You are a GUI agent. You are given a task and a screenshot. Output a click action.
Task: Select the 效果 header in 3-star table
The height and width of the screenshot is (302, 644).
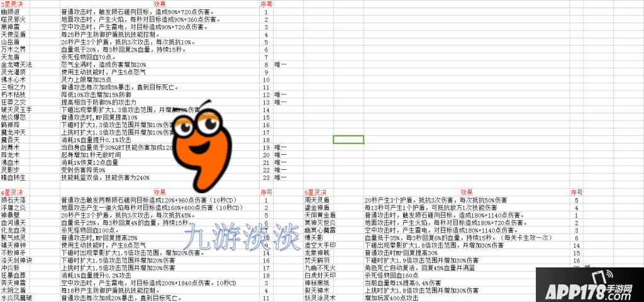click(160, 4)
